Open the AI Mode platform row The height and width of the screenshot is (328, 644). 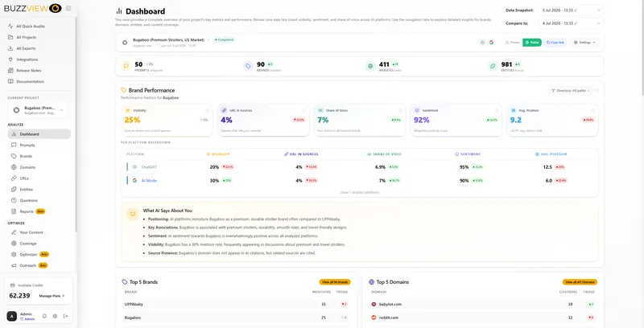coord(360,180)
